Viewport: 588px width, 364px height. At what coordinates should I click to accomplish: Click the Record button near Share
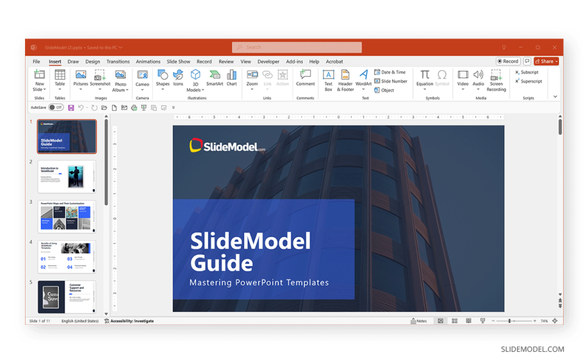pos(508,61)
